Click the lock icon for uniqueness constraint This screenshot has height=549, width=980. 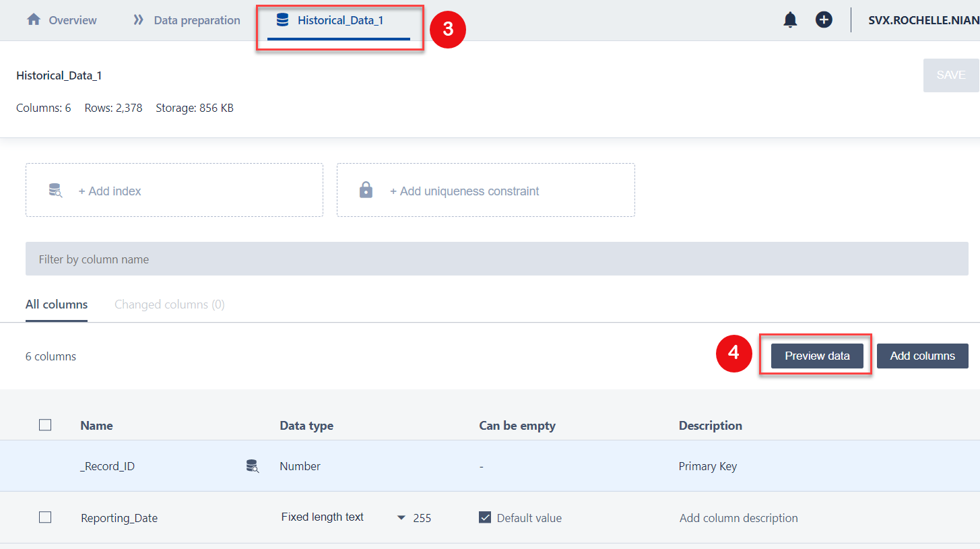pos(366,191)
